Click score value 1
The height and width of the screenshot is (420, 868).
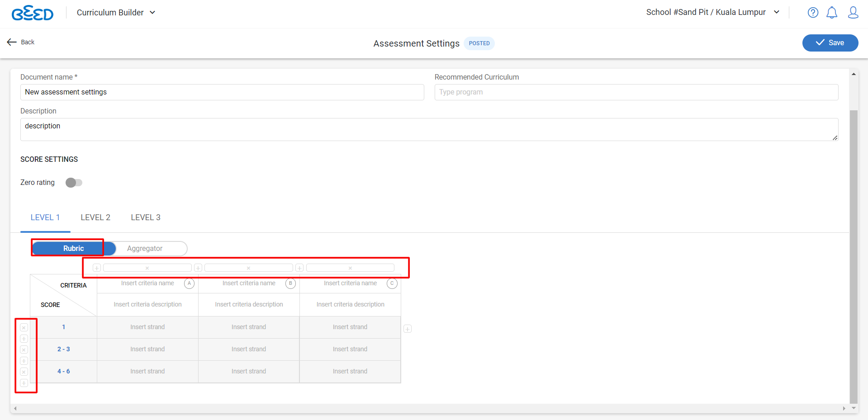[x=64, y=327]
